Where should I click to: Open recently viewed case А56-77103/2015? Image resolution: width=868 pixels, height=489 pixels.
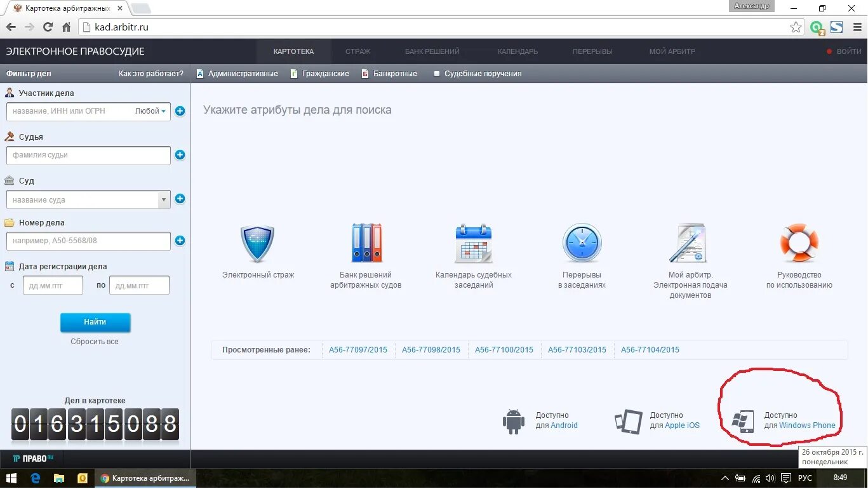577,350
